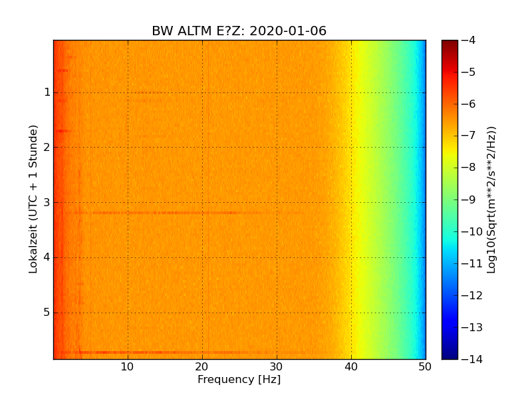This screenshot has width=532, height=399.
Task: Click the y-axis tick label 3
Action: point(47,203)
